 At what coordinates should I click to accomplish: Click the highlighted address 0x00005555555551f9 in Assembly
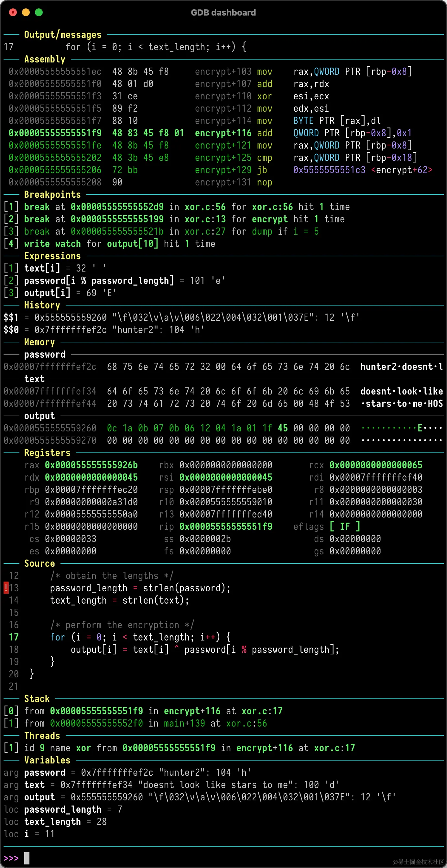pyautogui.click(x=55, y=133)
